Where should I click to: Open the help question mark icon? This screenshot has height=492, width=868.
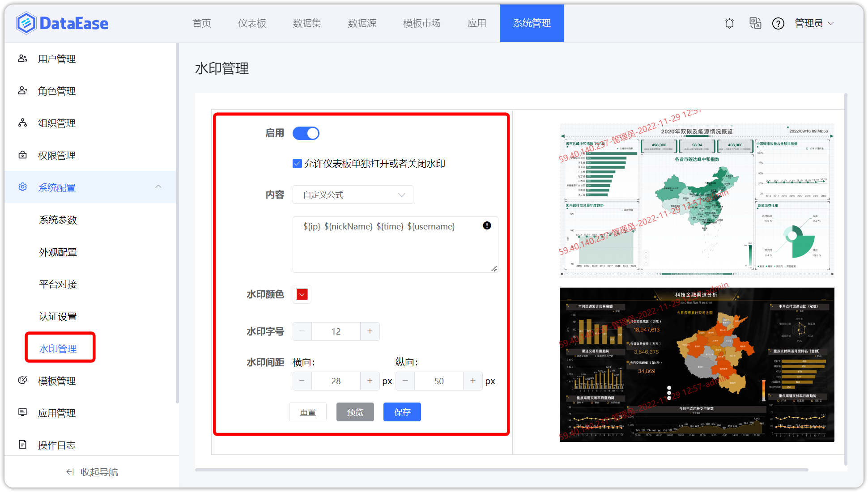click(779, 23)
